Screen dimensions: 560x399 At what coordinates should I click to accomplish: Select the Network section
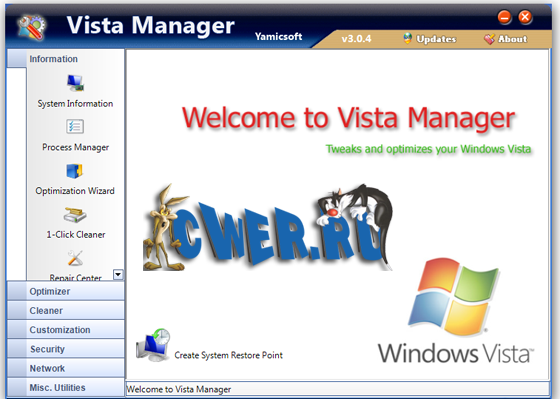66,368
